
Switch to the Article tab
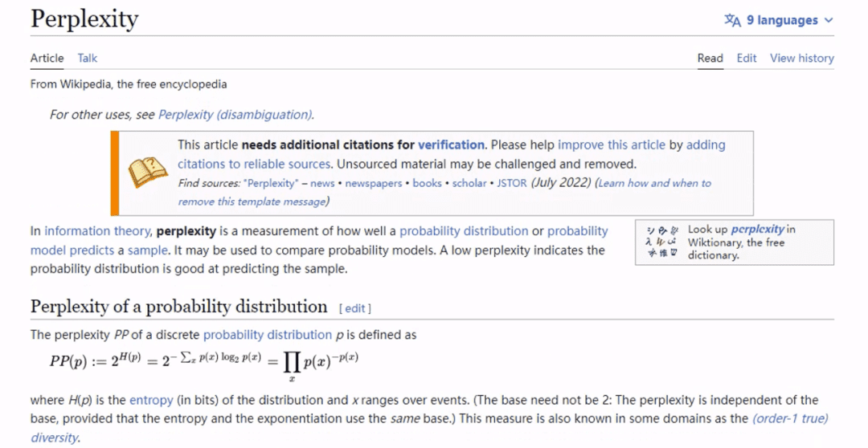[47, 58]
